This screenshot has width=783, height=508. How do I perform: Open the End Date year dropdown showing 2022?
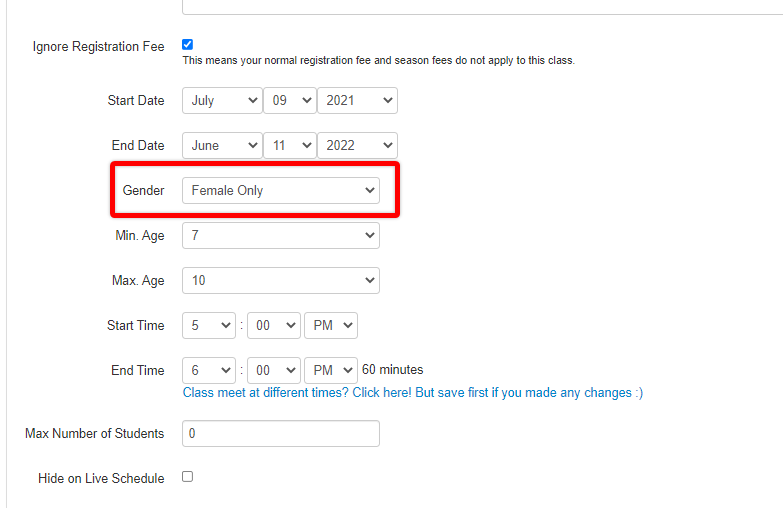[358, 145]
